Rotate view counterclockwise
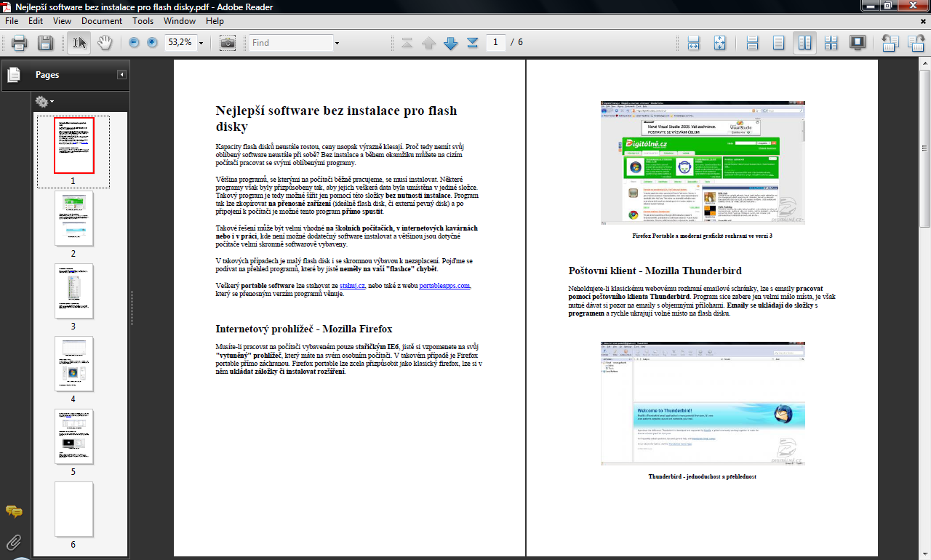The image size is (931, 560). [890, 43]
